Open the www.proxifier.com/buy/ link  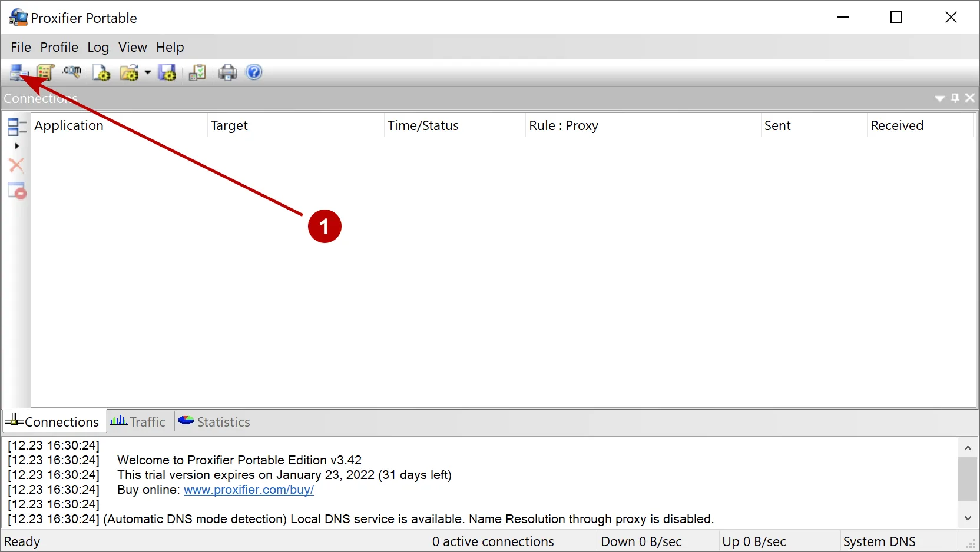pyautogui.click(x=248, y=490)
